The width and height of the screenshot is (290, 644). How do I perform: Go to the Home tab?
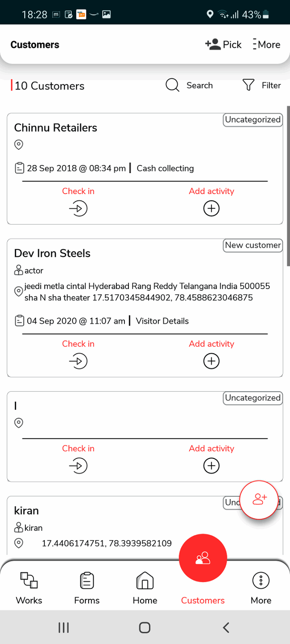[145, 588]
